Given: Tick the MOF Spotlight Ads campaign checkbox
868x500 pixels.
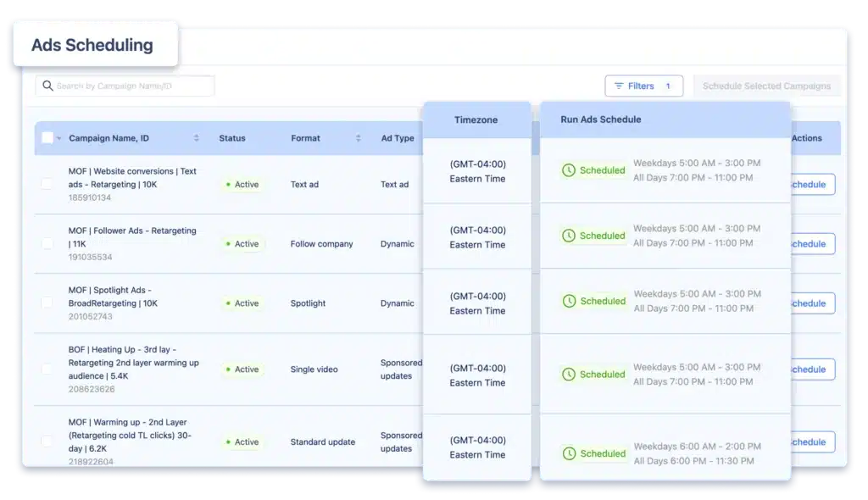Looking at the screenshot, I should pyautogui.click(x=47, y=303).
